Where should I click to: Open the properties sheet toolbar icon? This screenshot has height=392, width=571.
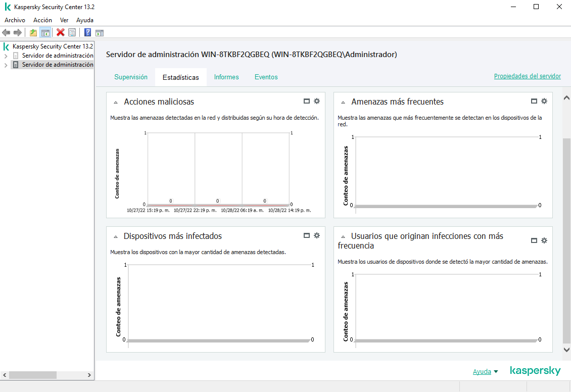point(72,33)
